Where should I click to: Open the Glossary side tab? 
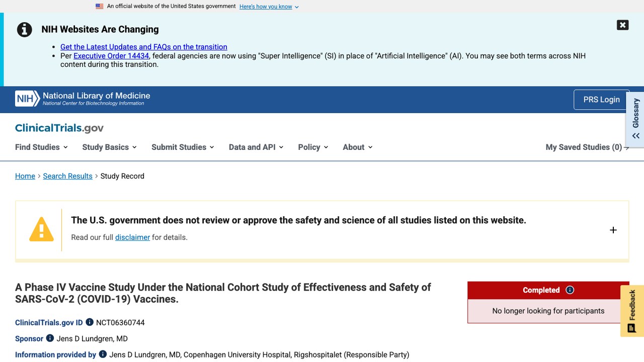pos(635,119)
